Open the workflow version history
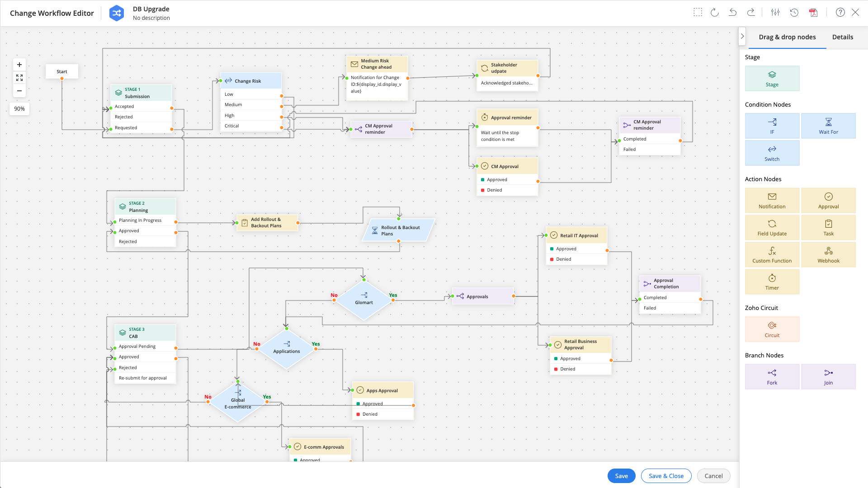Viewport: 868px width, 488px height. (794, 13)
